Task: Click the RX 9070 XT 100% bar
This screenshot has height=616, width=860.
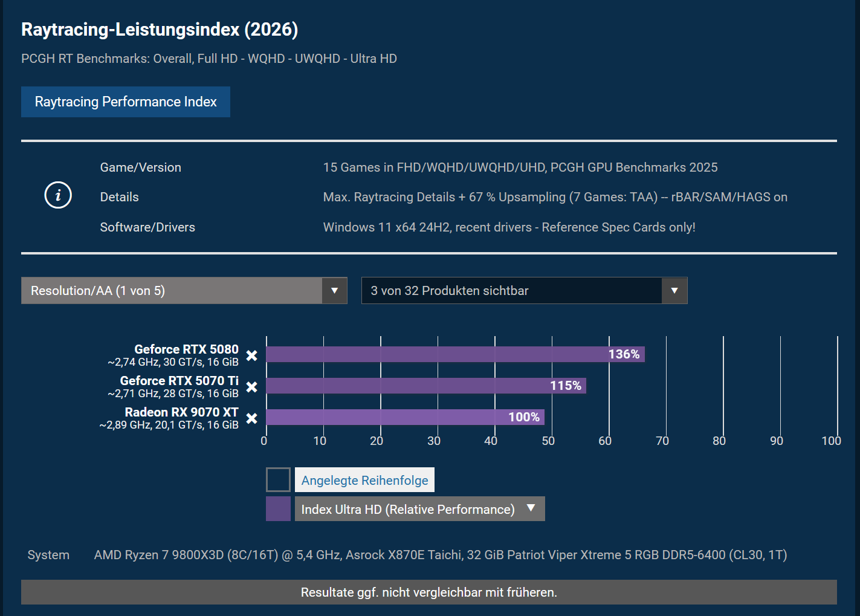Action: pyautogui.click(x=405, y=417)
